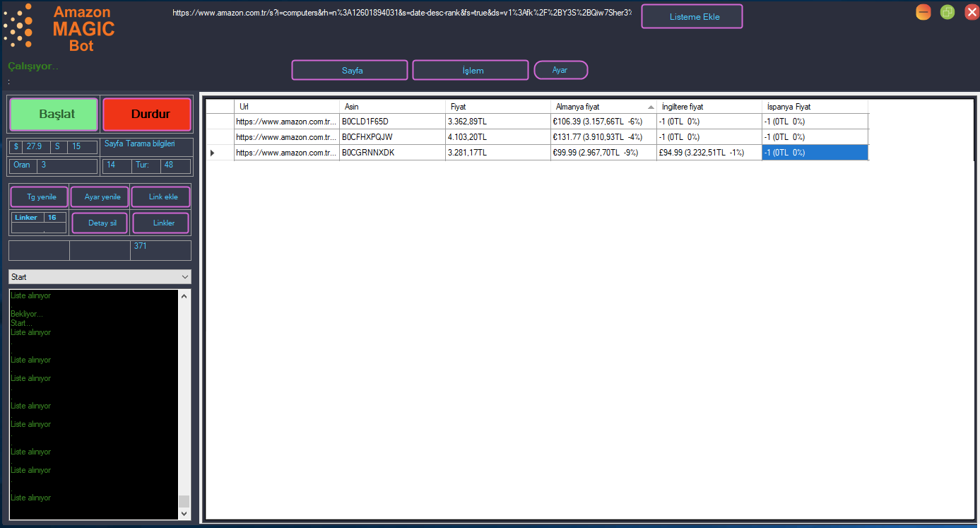Select ASIN cell B0CLD1F65D

[392, 121]
